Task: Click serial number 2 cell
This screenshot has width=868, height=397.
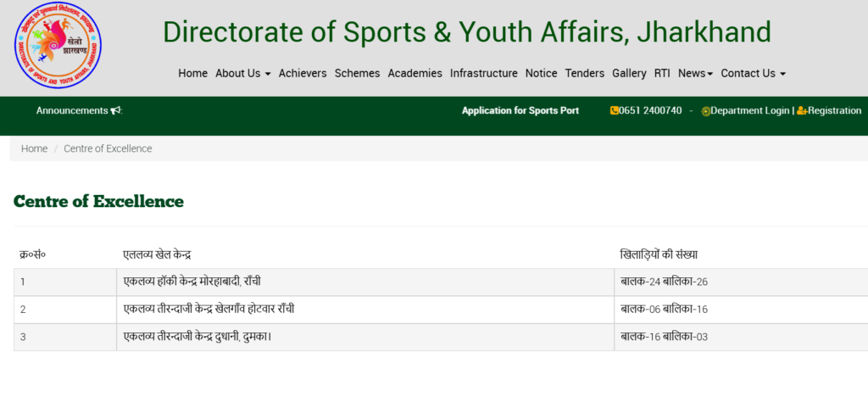Action: point(65,310)
